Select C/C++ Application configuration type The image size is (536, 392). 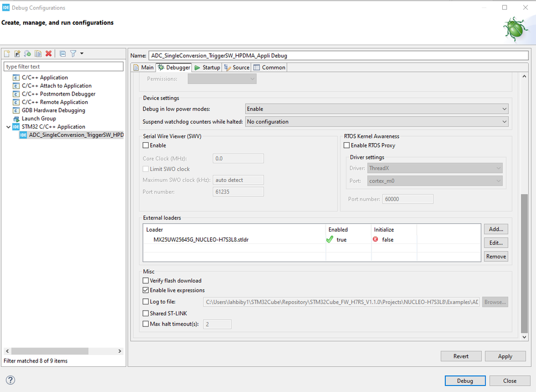[x=45, y=78]
